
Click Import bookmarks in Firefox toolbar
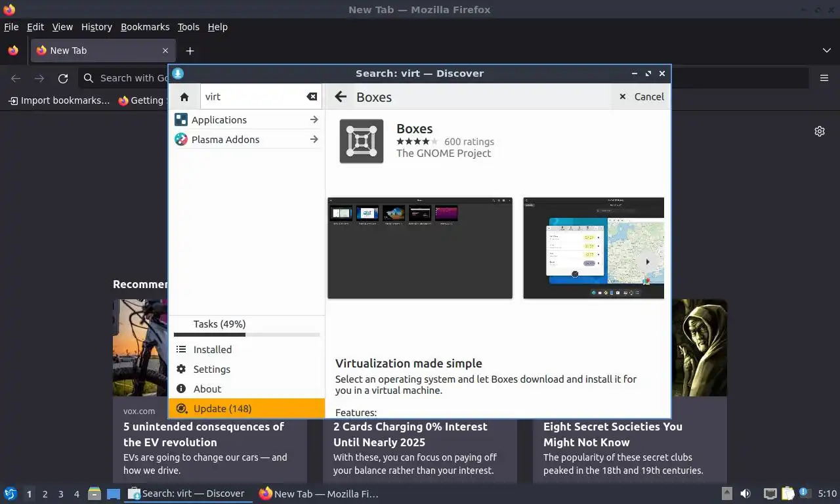(x=59, y=100)
